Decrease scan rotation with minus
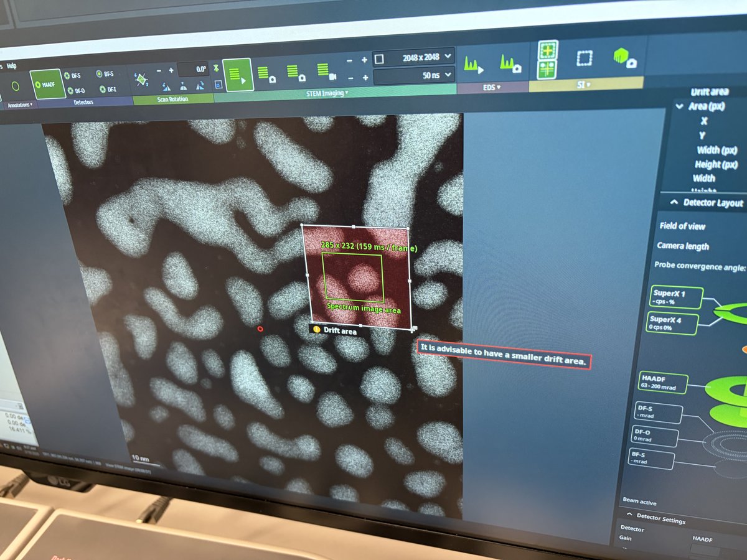Screen dimensions: 747x560 [x=159, y=71]
